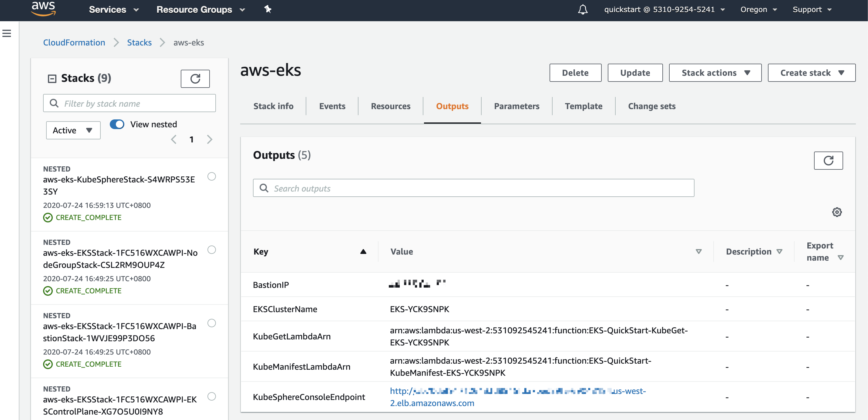The height and width of the screenshot is (420, 868).
Task: Sort outputs by Value column
Action: point(698,252)
